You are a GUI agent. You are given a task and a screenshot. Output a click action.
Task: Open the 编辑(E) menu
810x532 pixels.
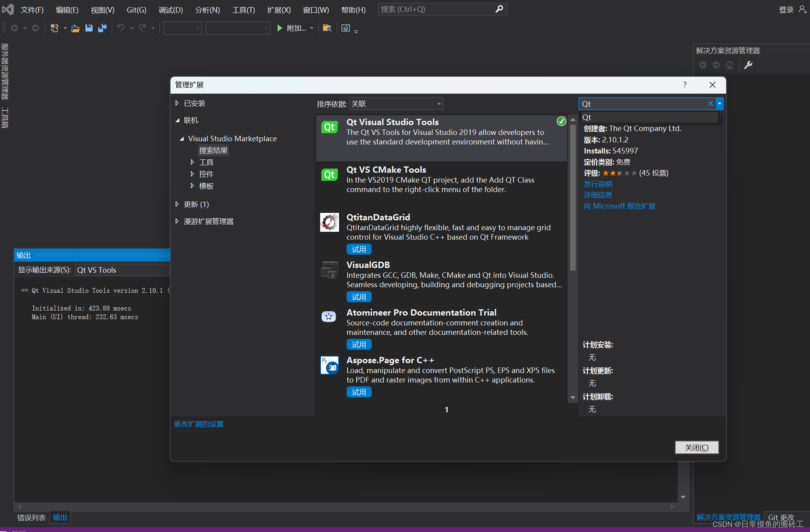click(x=67, y=10)
